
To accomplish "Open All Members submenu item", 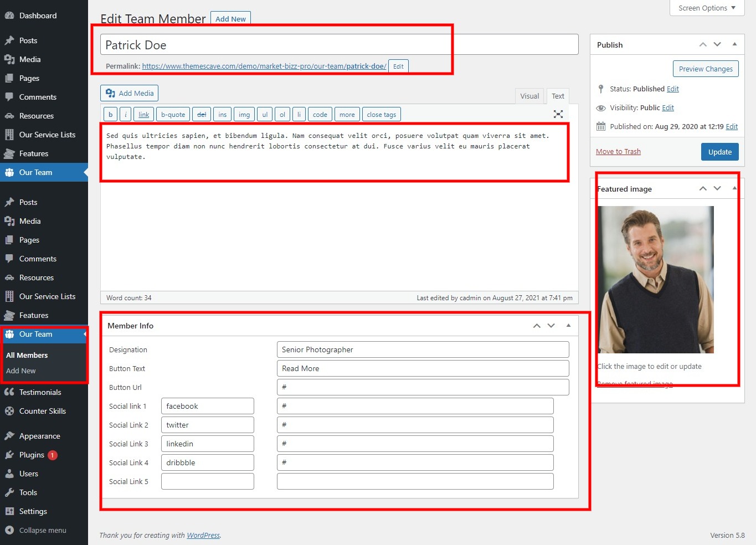I will pos(27,355).
